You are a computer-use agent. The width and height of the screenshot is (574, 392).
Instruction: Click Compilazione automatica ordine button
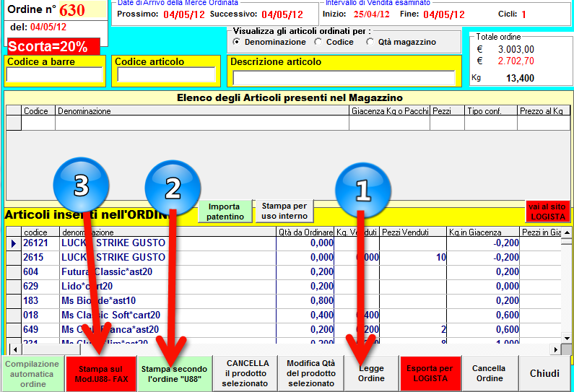point(32,374)
